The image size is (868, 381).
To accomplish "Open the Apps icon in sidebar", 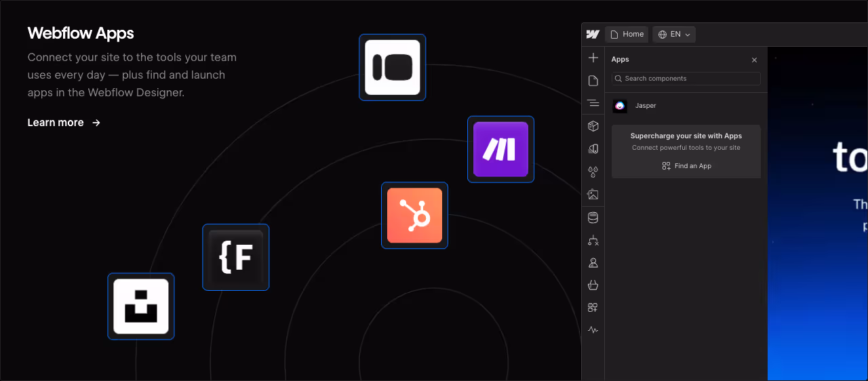I will pyautogui.click(x=593, y=307).
